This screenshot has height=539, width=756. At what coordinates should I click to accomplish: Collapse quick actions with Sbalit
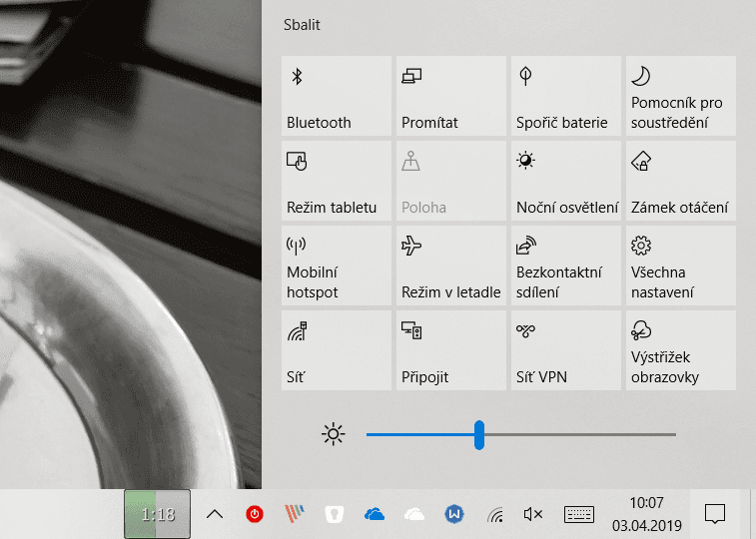click(302, 25)
